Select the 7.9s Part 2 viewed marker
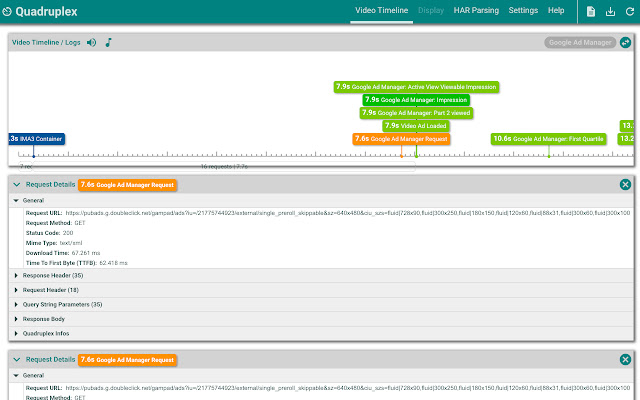This screenshot has width=640, height=400. 416,113
